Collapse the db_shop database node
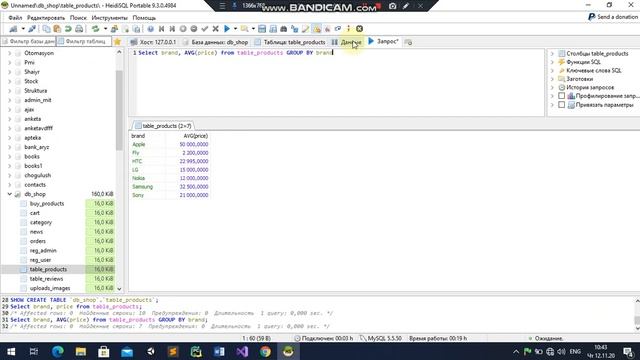Screen dimensions: 640x360 9,194
